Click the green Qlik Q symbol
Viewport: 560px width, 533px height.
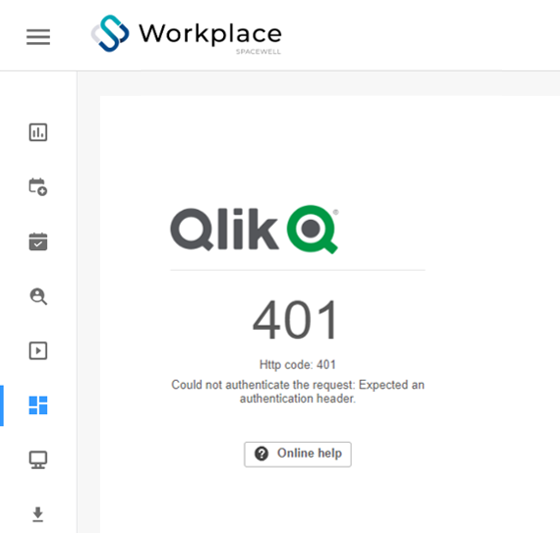point(312,229)
